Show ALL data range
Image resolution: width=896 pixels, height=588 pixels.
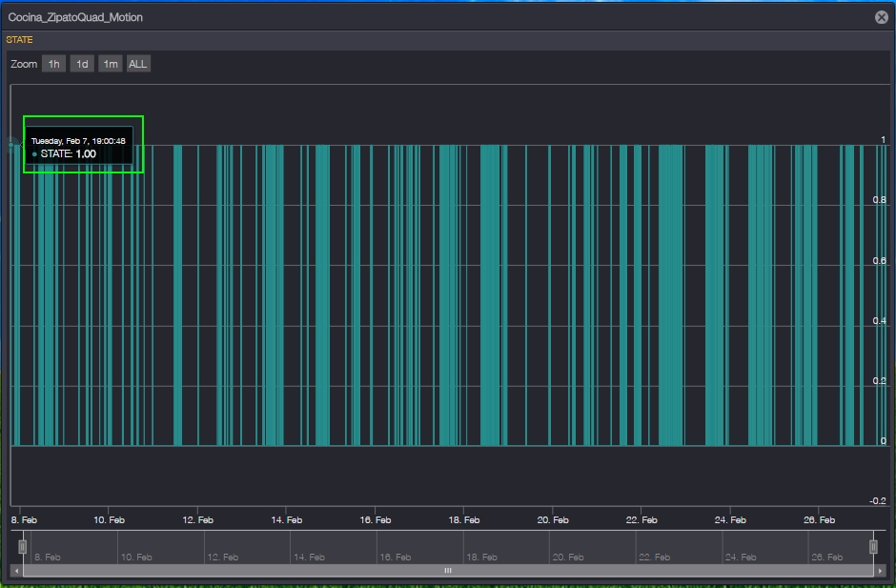tap(137, 64)
